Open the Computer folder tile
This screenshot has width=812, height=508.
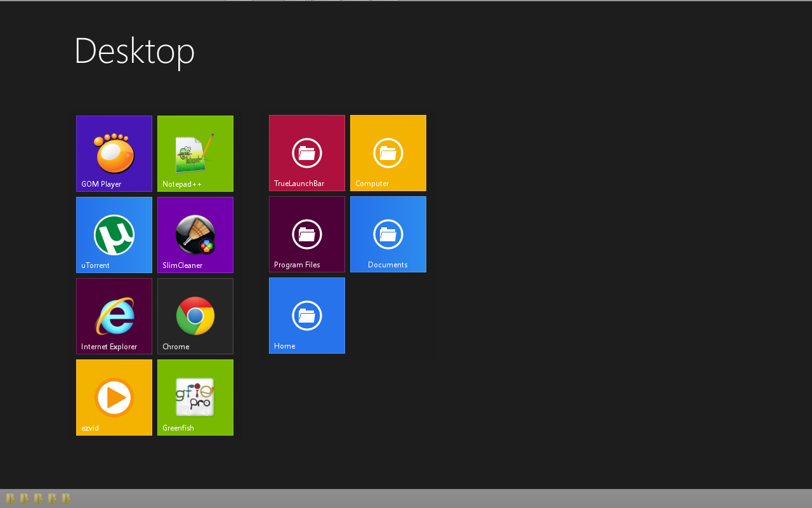tap(388, 153)
